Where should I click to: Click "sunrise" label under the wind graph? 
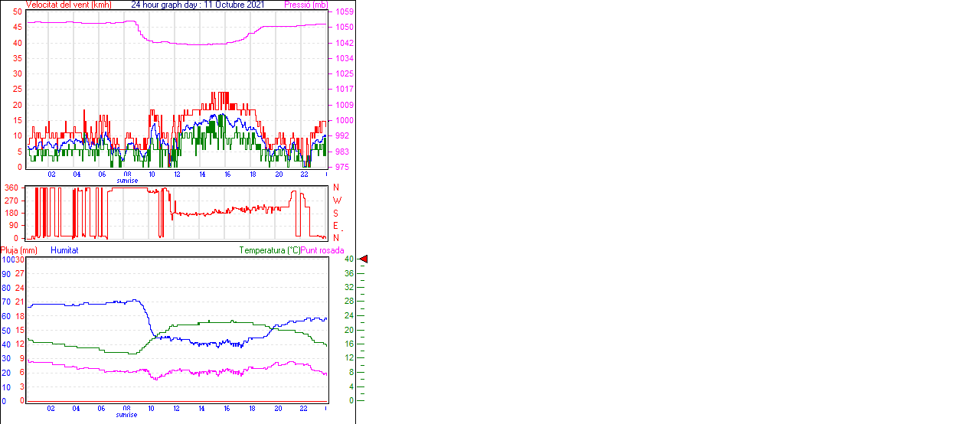[127, 181]
